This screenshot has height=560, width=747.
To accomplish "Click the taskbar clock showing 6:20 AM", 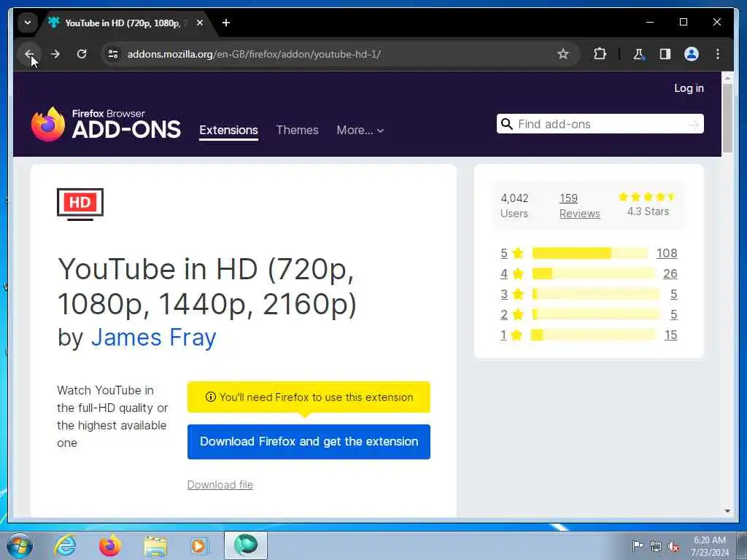I will point(709,546).
